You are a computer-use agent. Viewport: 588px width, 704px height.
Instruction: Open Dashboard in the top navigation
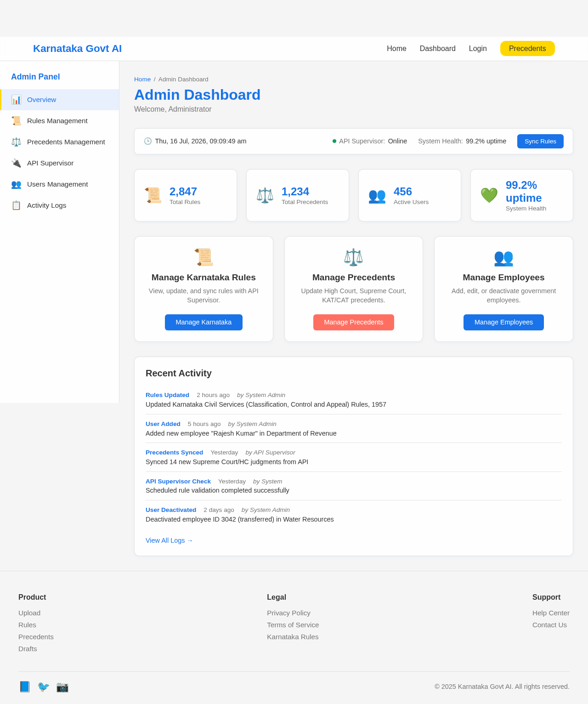(x=438, y=49)
